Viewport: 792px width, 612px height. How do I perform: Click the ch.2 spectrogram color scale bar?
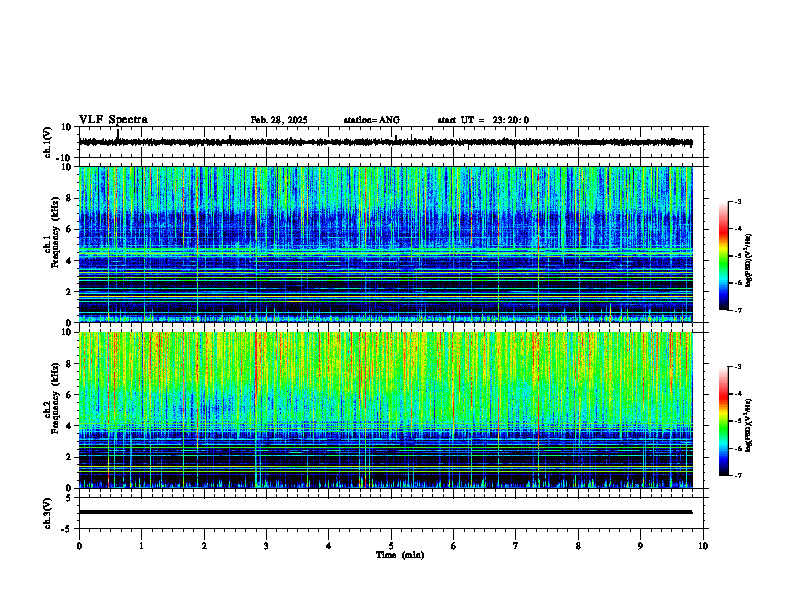pos(723,421)
